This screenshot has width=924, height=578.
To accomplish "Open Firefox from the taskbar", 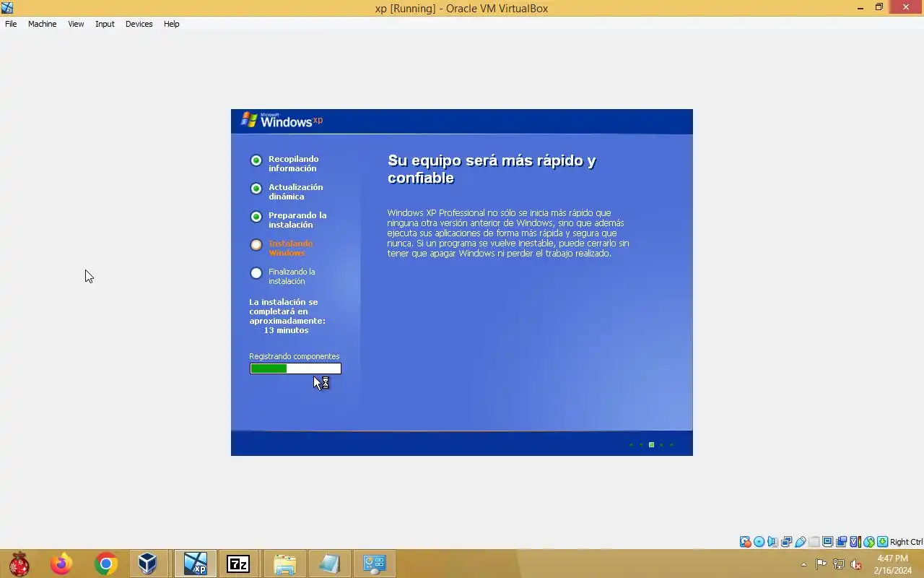I will coord(61,564).
